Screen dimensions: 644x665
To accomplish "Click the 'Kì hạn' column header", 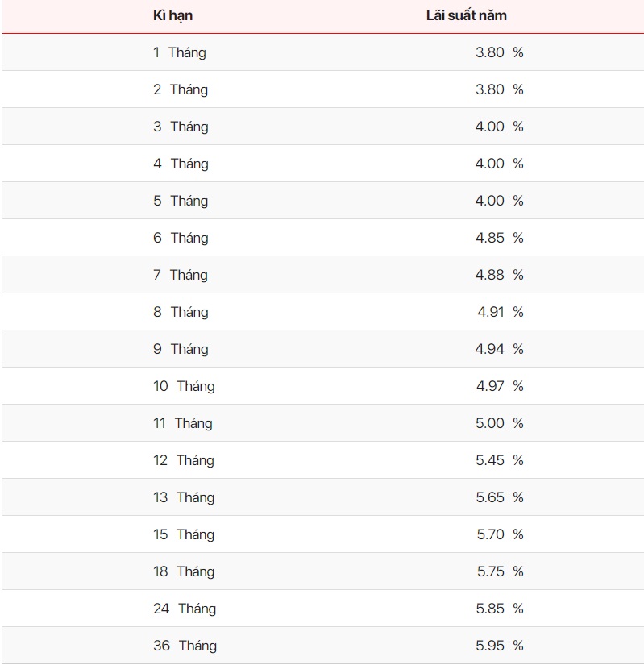I will [172, 15].
